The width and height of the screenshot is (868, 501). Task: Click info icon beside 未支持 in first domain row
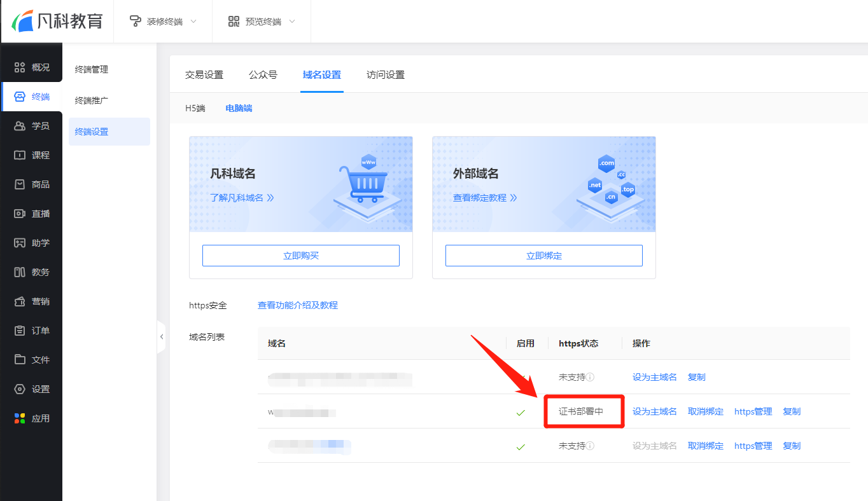(591, 377)
